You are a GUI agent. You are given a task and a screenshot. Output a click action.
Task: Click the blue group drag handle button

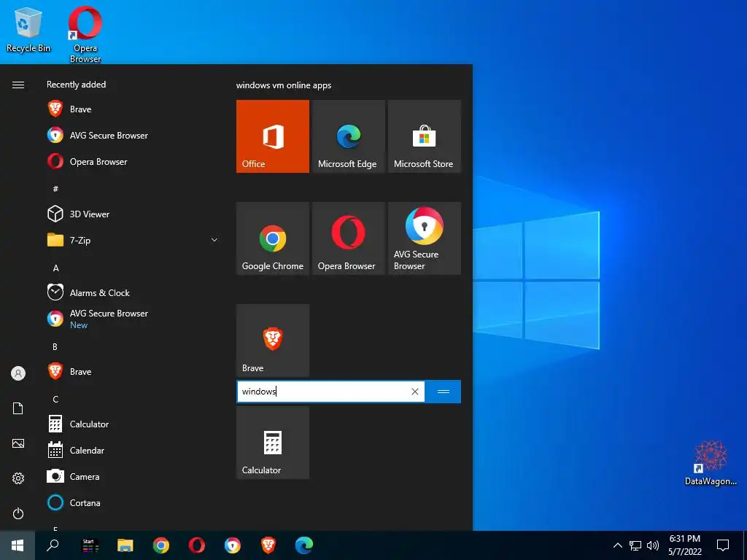pyautogui.click(x=443, y=392)
